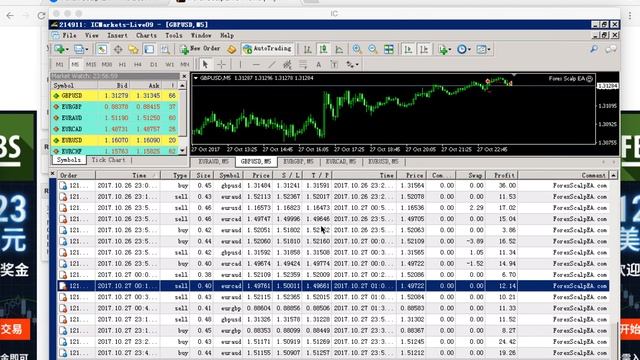The image size is (640, 360).
Task: Sort orders by Symbol column header
Action: (229, 175)
